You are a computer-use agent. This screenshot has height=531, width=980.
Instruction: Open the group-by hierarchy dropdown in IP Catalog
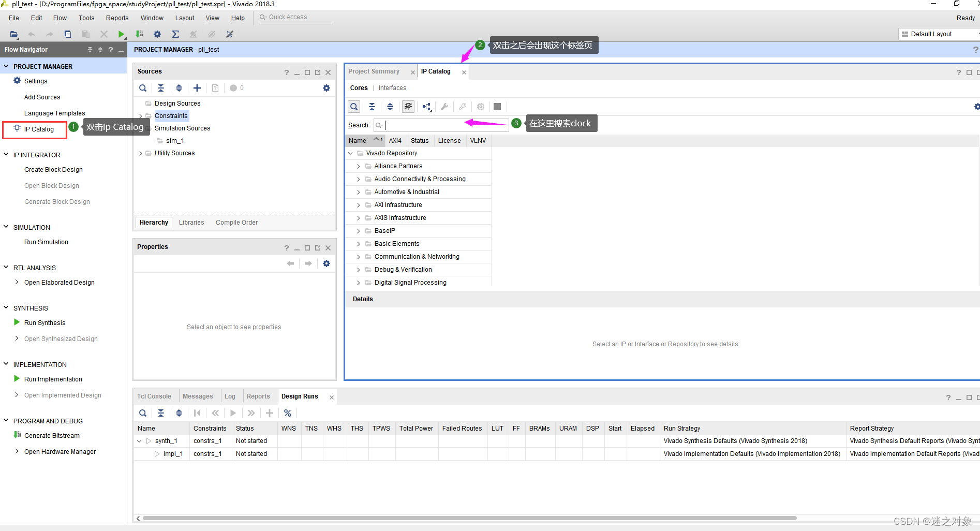tap(427, 107)
